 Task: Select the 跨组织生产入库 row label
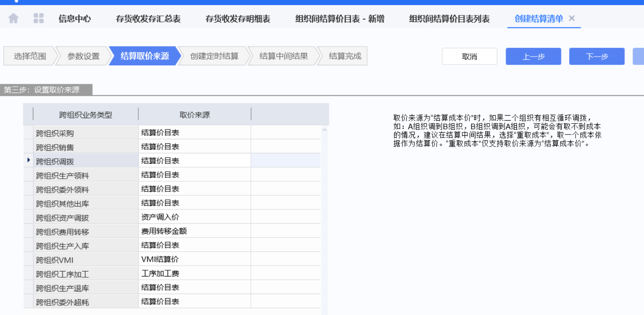[86, 245]
